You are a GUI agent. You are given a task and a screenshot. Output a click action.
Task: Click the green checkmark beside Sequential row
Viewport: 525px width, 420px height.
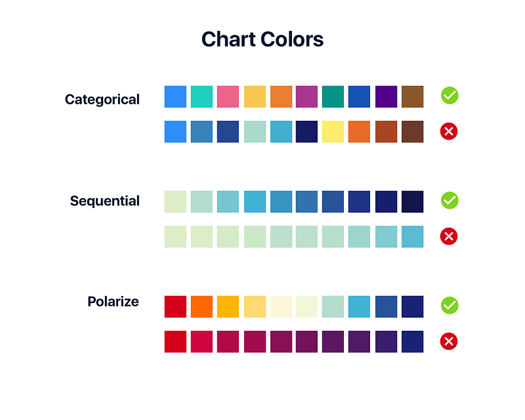(450, 200)
